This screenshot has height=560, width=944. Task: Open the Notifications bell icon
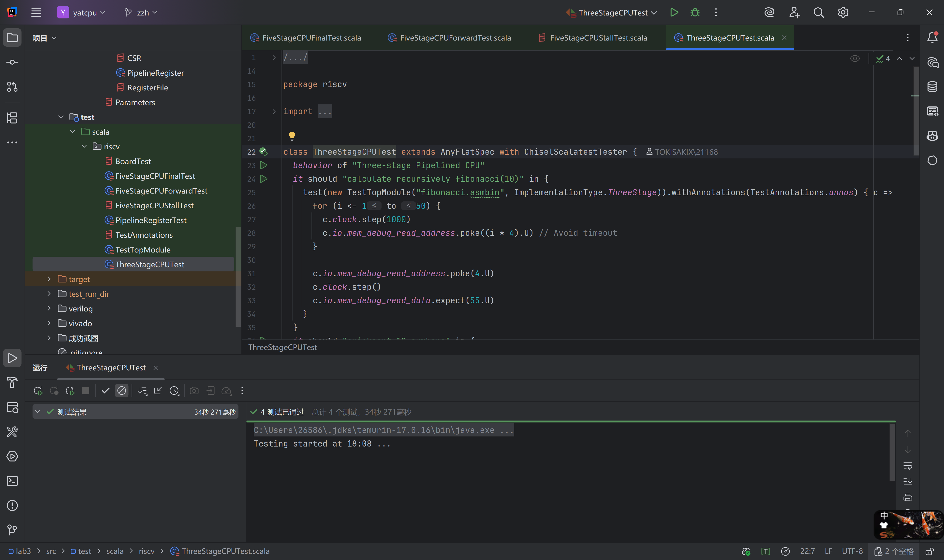[932, 37]
